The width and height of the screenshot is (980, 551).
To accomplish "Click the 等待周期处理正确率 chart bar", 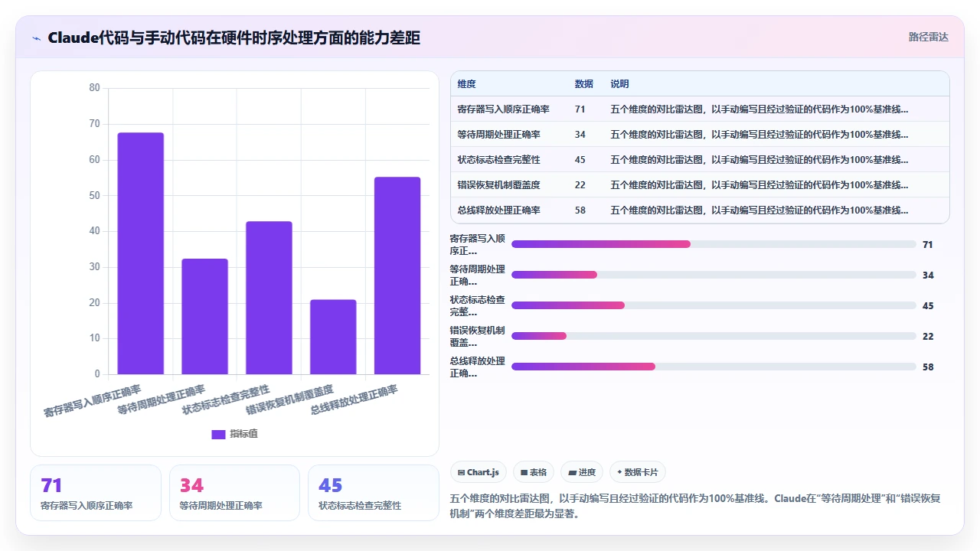I will 204,316.
